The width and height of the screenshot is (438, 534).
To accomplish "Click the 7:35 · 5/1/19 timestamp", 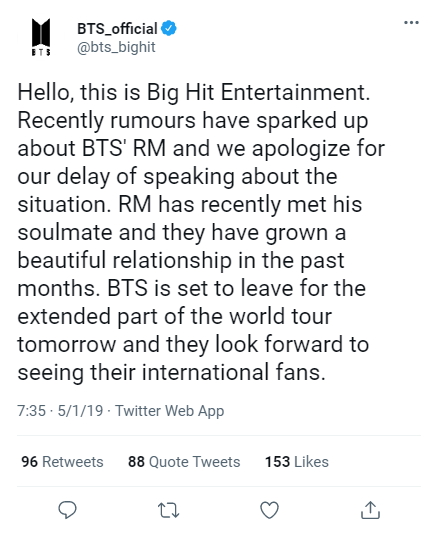I will [60, 410].
